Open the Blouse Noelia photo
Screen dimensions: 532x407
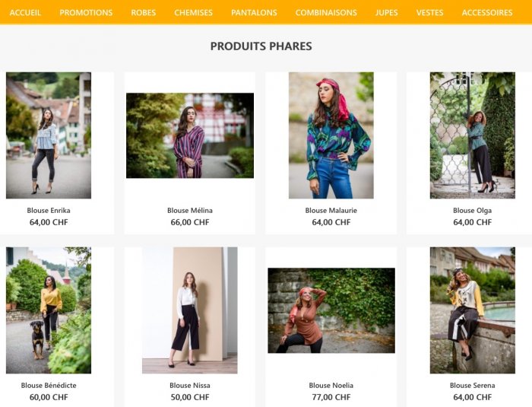331,310
